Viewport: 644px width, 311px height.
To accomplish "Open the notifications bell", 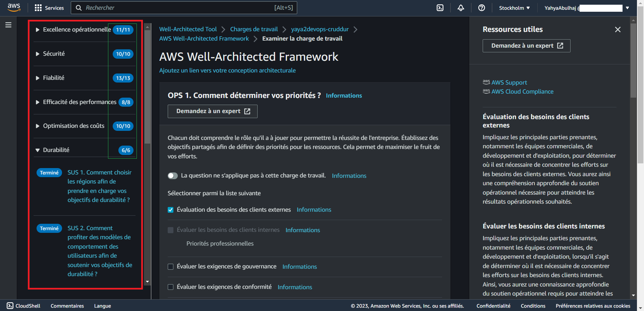I will (461, 8).
